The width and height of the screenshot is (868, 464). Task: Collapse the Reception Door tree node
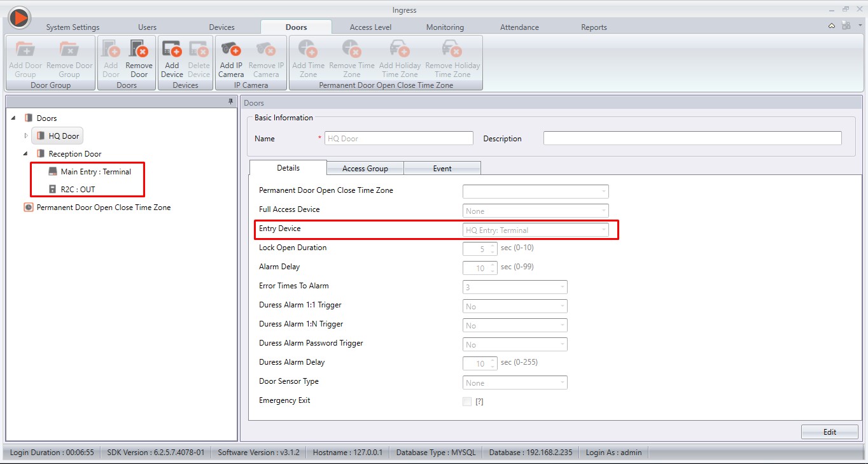pyautogui.click(x=26, y=153)
